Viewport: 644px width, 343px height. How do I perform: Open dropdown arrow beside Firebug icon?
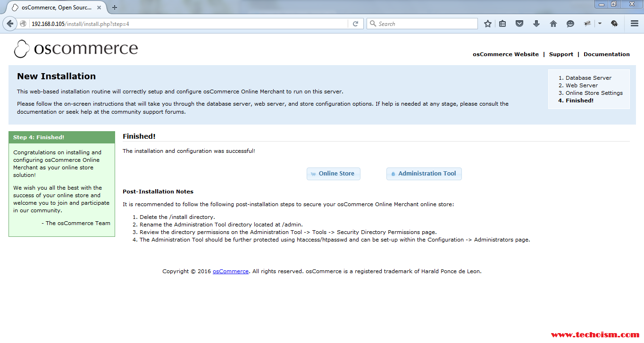[600, 24]
